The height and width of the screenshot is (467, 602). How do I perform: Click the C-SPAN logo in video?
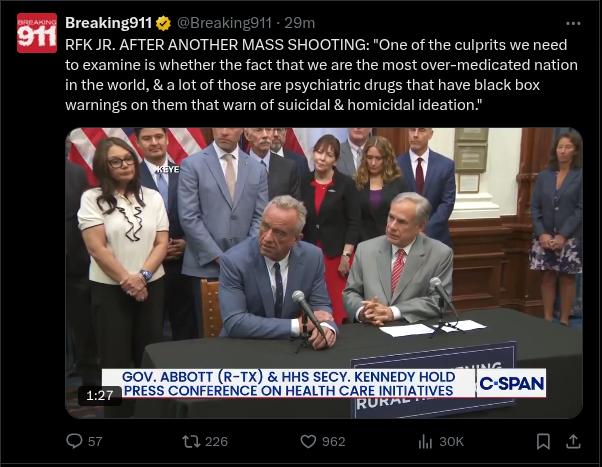click(x=511, y=383)
